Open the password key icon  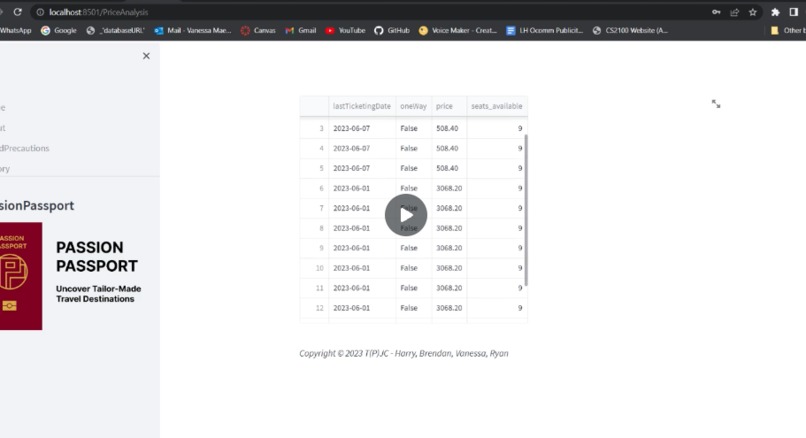(716, 12)
